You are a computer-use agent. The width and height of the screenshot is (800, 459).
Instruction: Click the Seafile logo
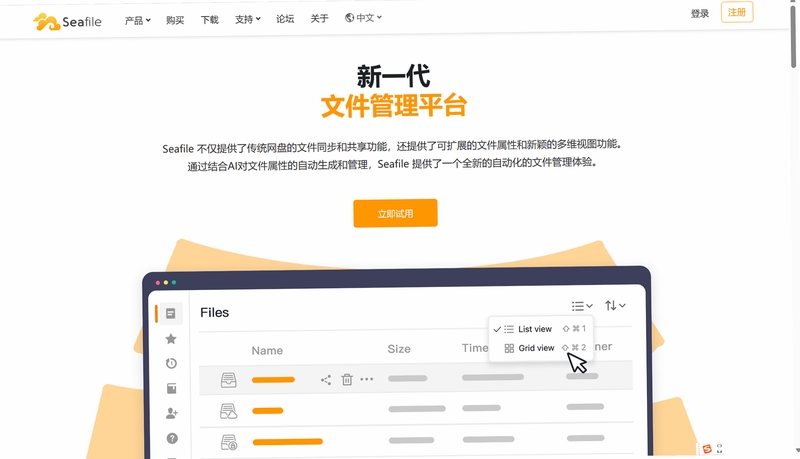pyautogui.click(x=67, y=22)
